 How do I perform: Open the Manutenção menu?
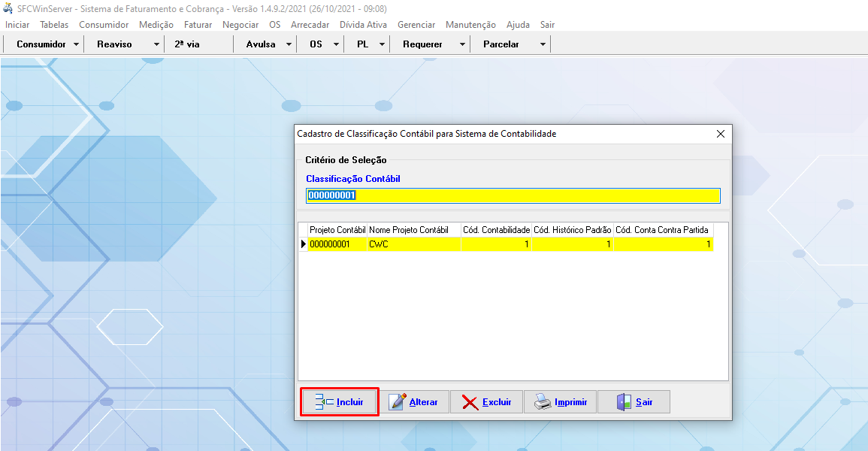pos(470,25)
